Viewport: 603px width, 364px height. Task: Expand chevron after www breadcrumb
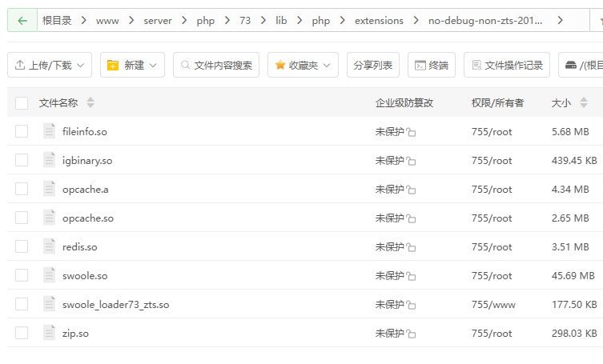[x=131, y=20]
